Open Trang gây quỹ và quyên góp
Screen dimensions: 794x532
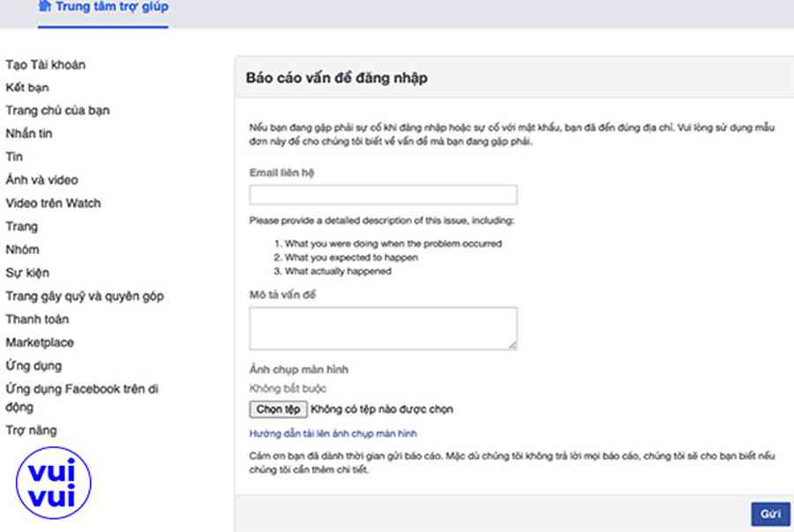[85, 296]
